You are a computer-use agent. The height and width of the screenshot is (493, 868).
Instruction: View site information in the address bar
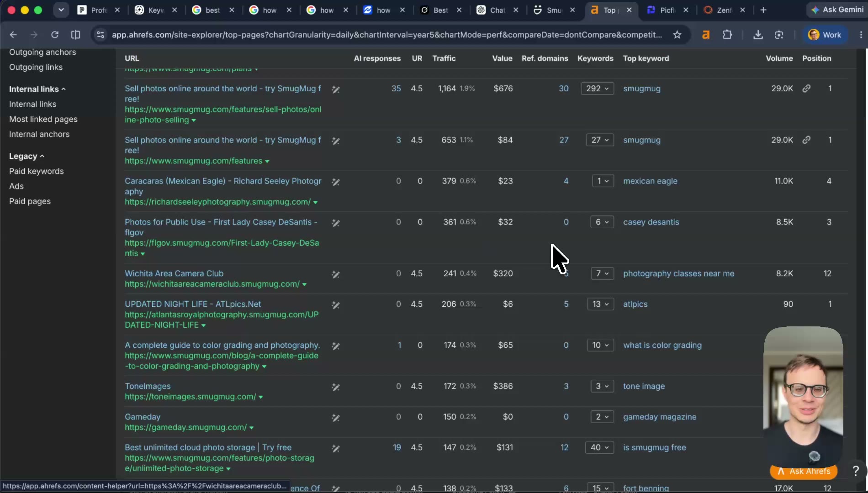coord(101,35)
